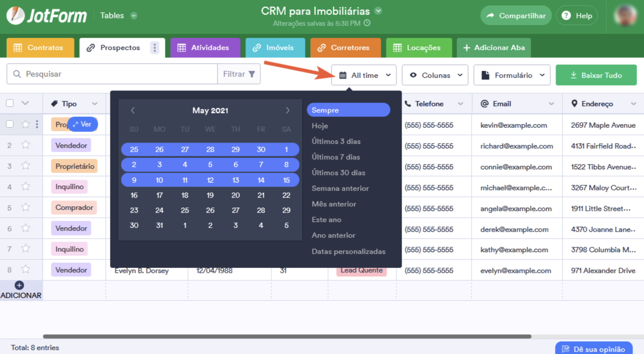Tick the first row checkbox

point(10,124)
